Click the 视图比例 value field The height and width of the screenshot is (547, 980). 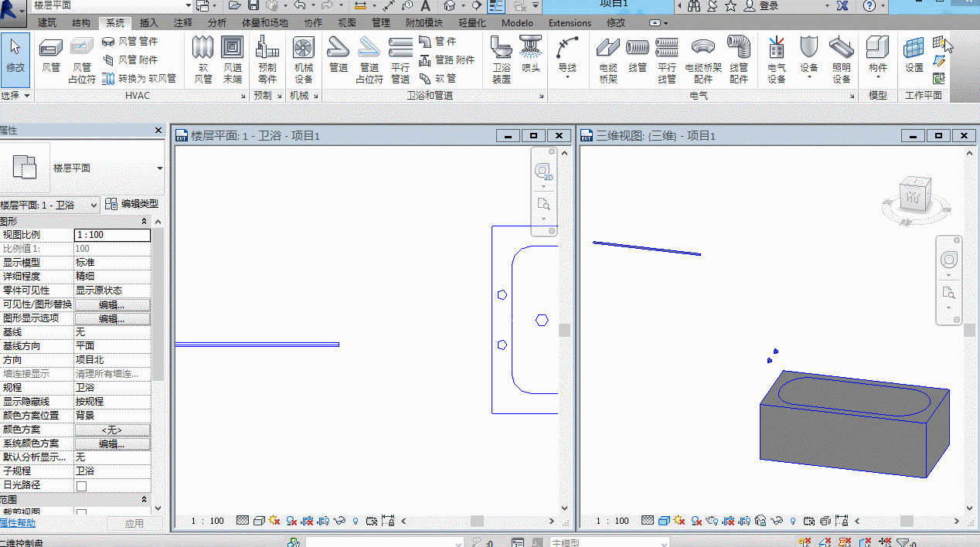tap(112, 235)
